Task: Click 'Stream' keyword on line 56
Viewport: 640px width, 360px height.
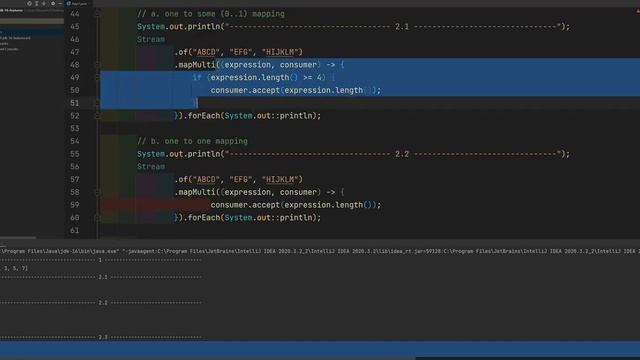Action: [151, 167]
